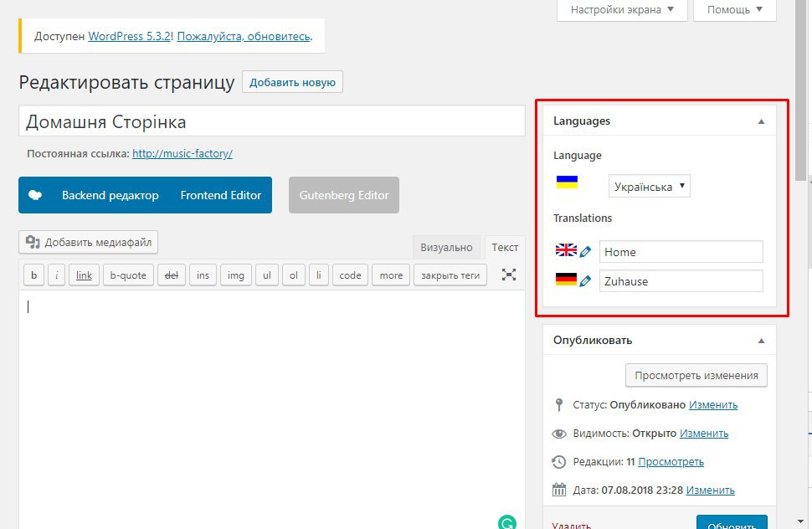Click Добавить медиафайл button
812x529 pixels.
89,242
